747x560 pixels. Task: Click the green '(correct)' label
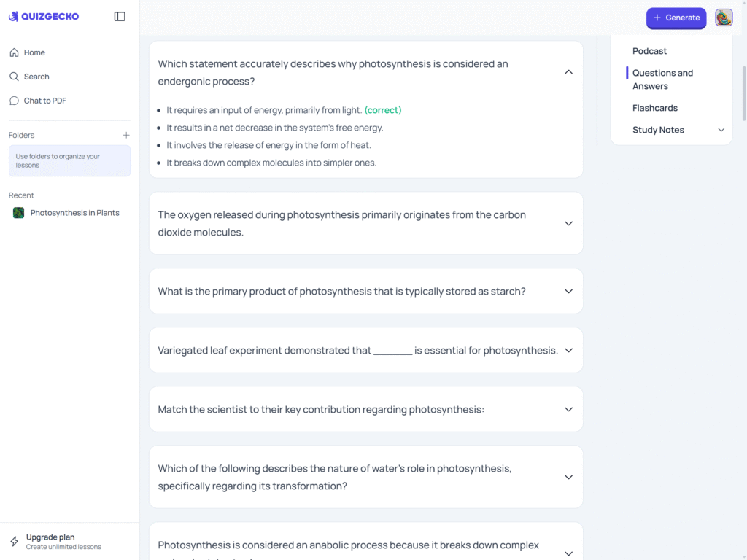(383, 110)
